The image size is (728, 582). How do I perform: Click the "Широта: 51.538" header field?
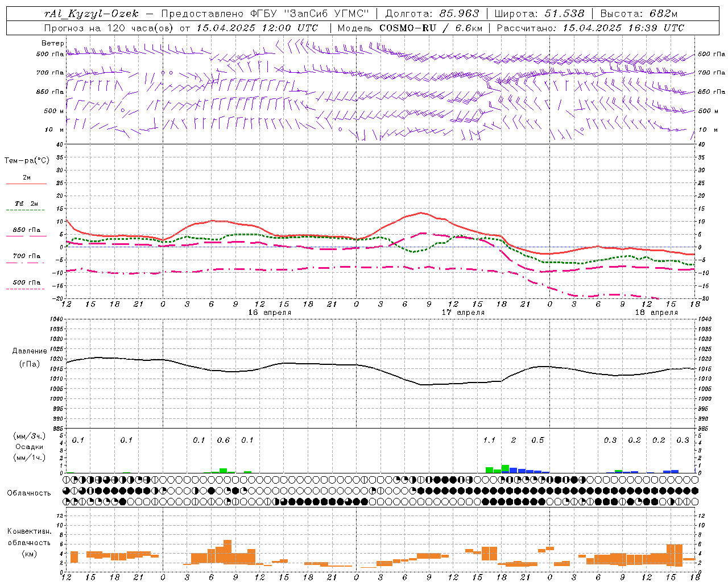click(539, 14)
